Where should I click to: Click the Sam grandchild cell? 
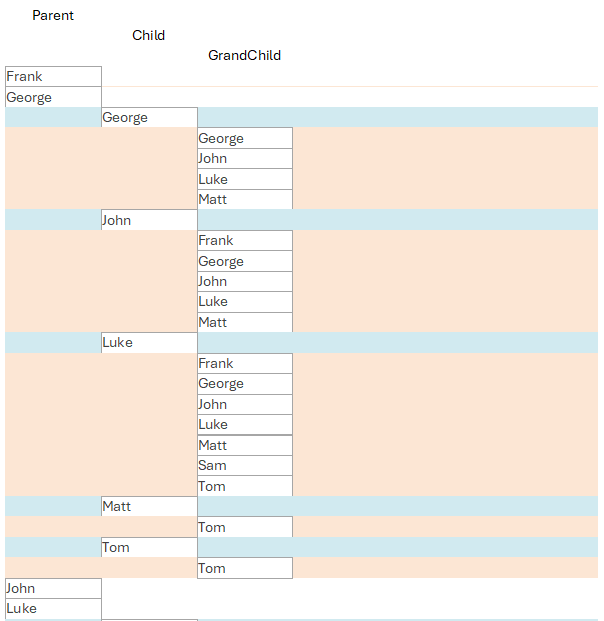(x=245, y=466)
